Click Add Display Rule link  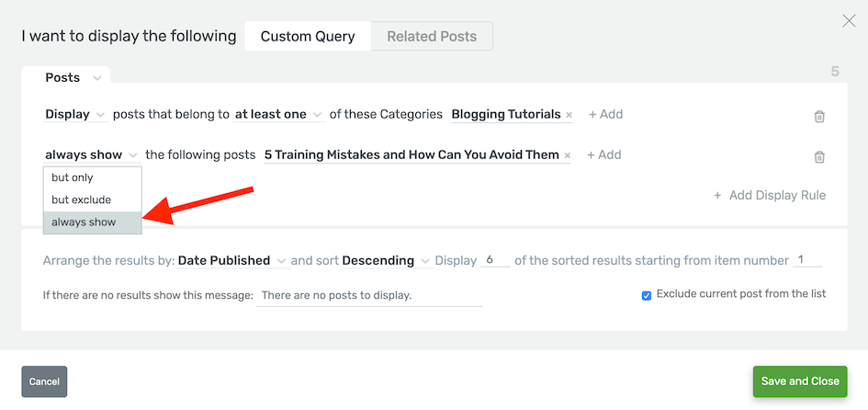click(770, 195)
